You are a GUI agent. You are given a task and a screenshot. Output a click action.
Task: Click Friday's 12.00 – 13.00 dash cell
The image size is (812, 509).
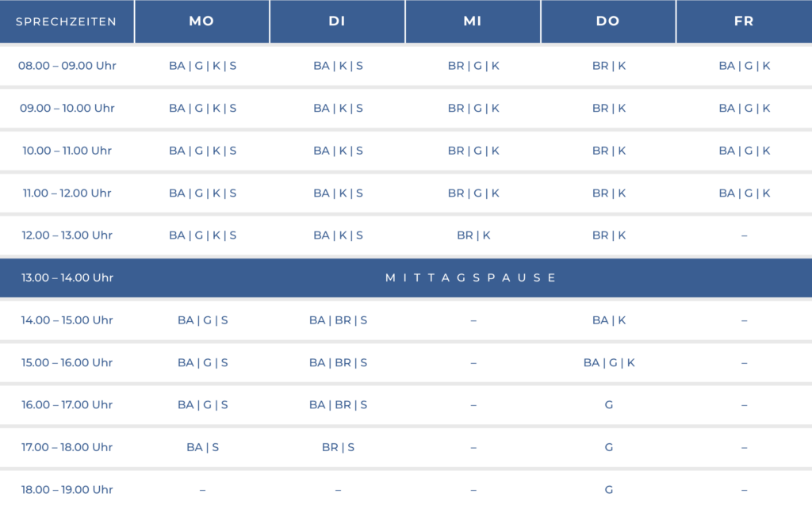click(744, 235)
